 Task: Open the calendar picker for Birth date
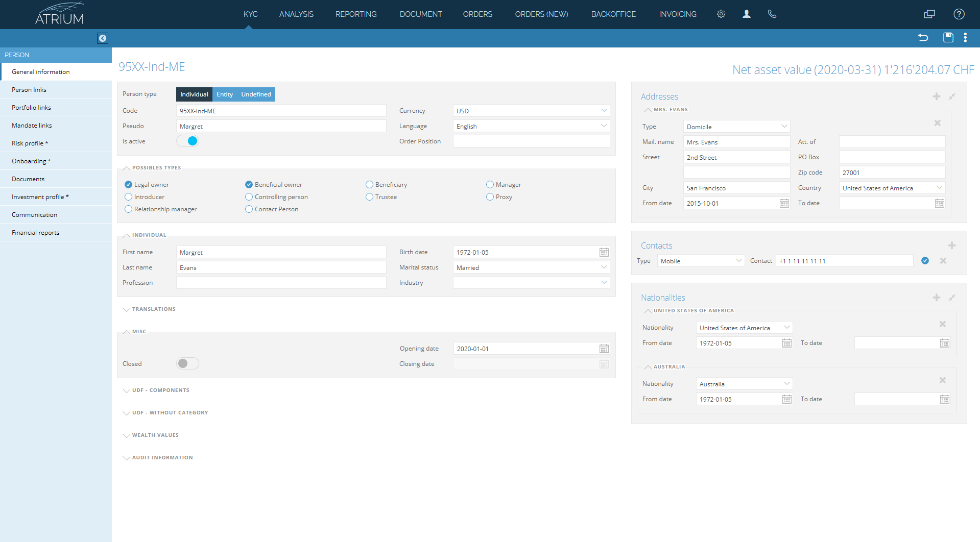tap(604, 252)
